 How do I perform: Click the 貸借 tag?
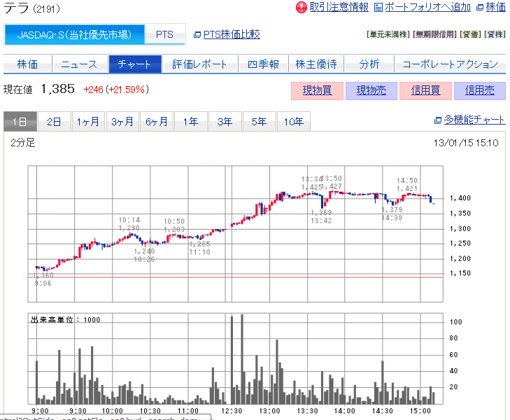point(471,34)
